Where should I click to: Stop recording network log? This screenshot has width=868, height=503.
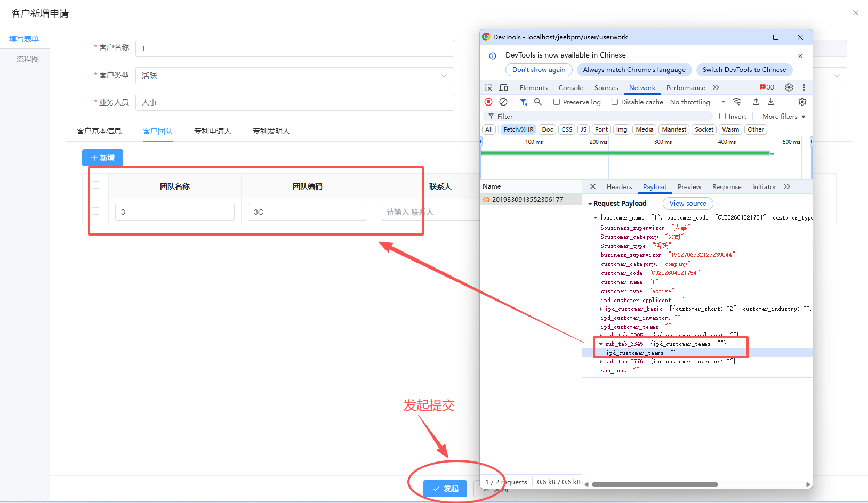488,102
